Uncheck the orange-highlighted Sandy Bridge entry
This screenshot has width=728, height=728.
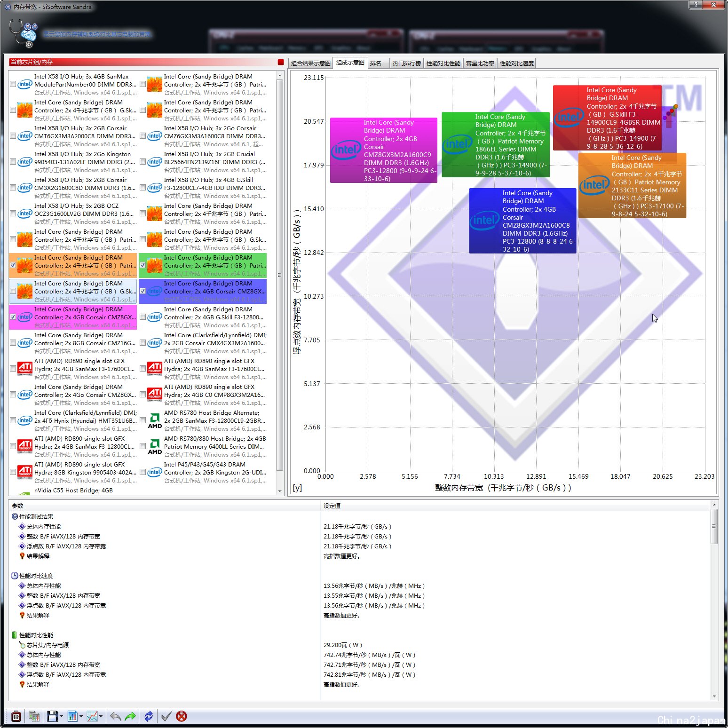tap(13, 265)
